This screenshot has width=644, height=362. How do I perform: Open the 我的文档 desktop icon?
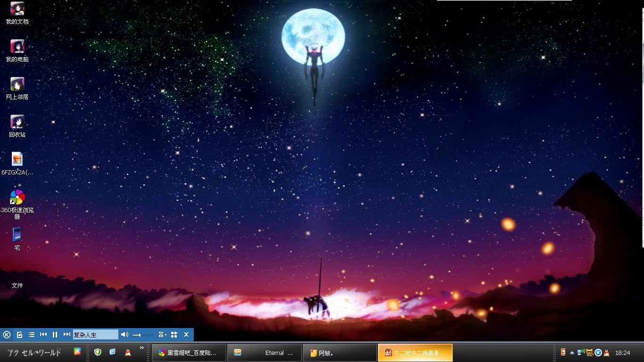[x=17, y=13]
